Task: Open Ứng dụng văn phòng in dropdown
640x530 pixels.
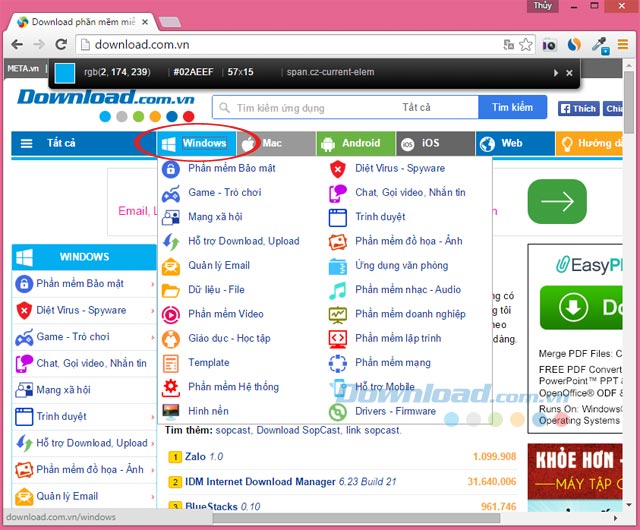Action: (402, 265)
